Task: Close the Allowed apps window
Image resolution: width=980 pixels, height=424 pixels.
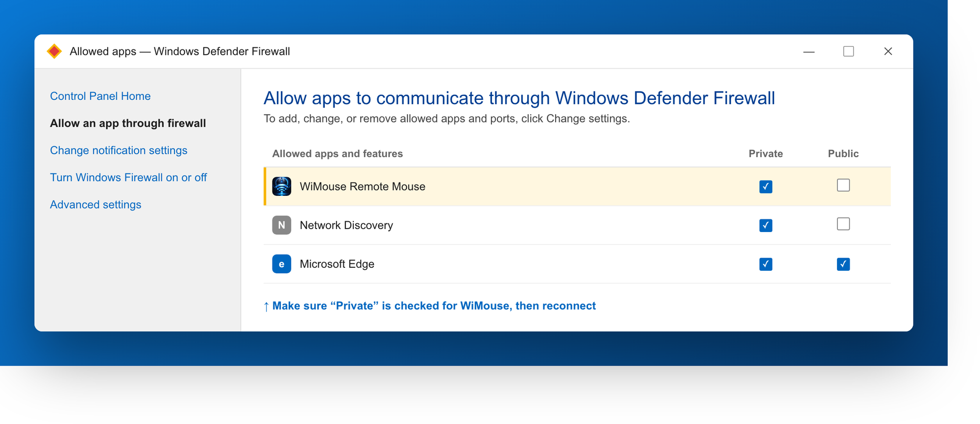Action: 888,51
